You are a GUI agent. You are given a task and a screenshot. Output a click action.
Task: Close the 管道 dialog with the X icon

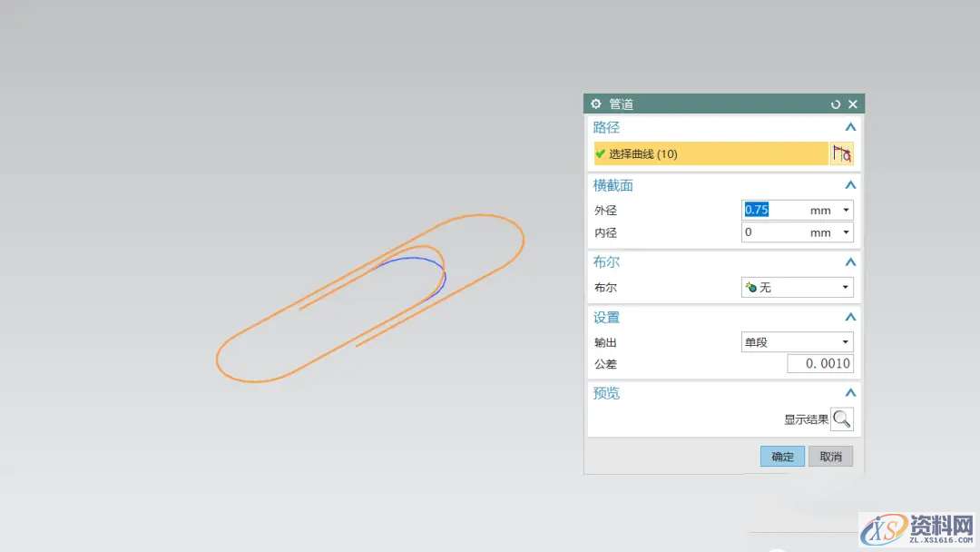(x=852, y=104)
